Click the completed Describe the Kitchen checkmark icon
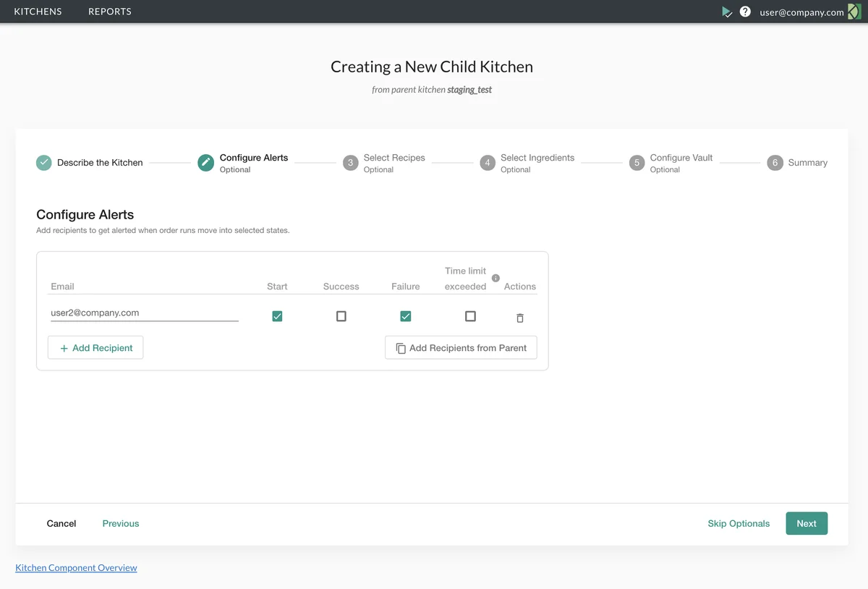This screenshot has height=589, width=868. point(44,163)
